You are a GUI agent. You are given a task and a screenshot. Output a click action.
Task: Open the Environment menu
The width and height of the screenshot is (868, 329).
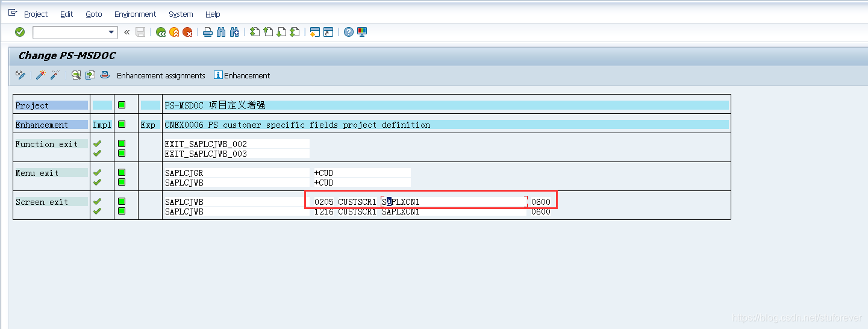tap(136, 14)
